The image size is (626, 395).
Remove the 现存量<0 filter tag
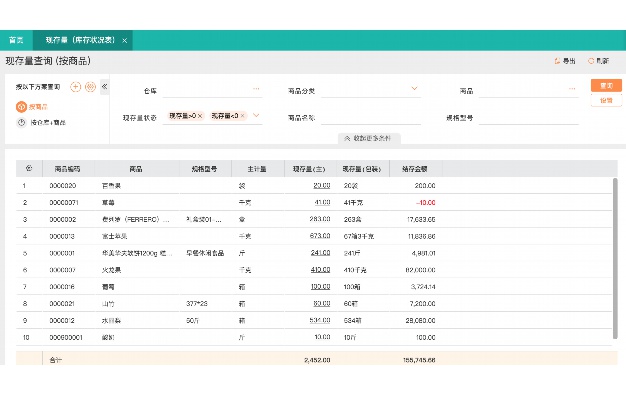(242, 116)
